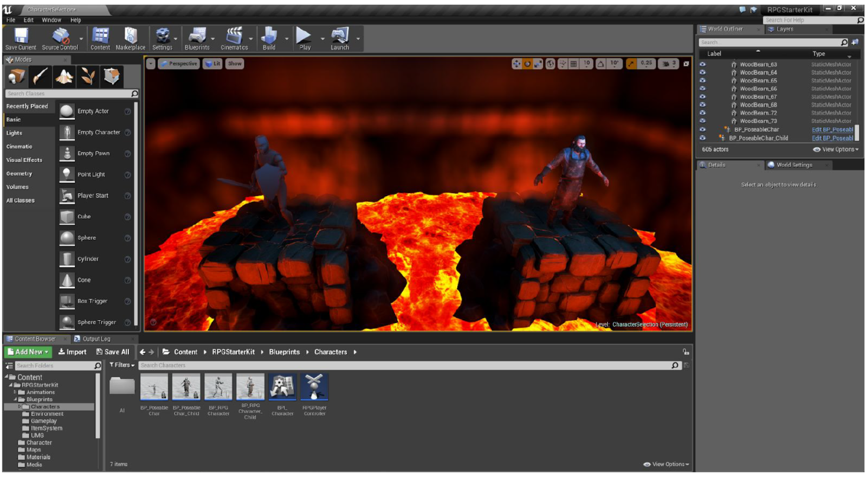Image resolution: width=868 pixels, height=478 pixels.
Task: Select the Foliage mode icon
Action: [x=88, y=76]
